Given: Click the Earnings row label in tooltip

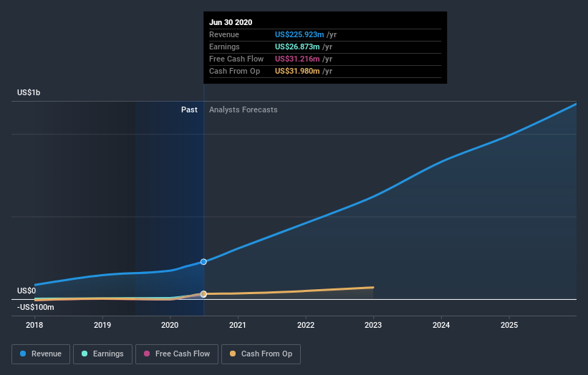Looking at the screenshot, I should coord(224,47).
